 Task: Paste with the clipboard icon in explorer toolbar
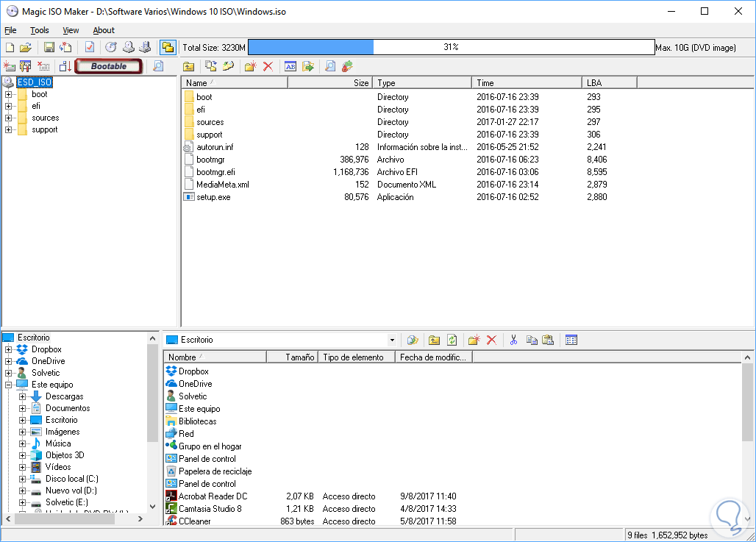(548, 340)
